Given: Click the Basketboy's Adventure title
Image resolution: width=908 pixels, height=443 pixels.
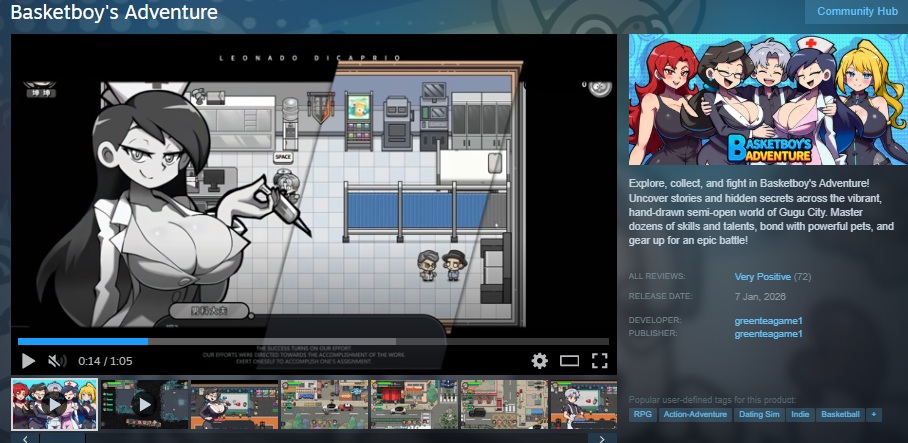Looking at the screenshot, I should click(114, 12).
